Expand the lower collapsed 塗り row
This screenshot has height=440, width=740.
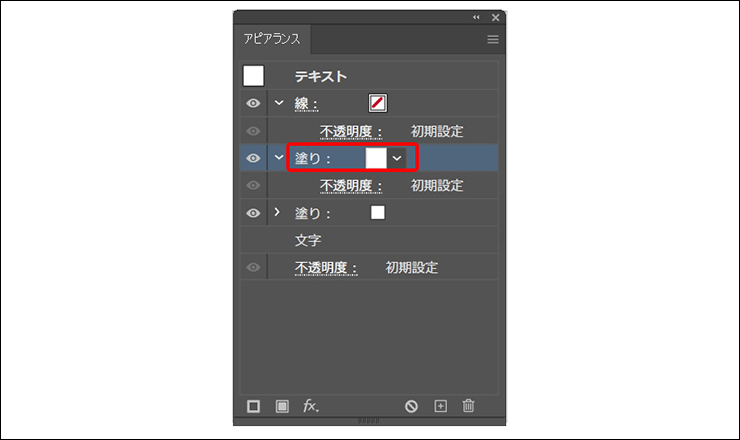pos(278,213)
